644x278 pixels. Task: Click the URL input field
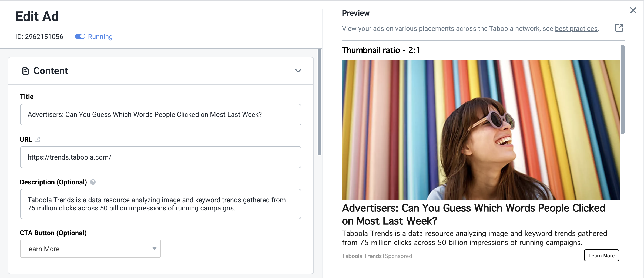(161, 157)
